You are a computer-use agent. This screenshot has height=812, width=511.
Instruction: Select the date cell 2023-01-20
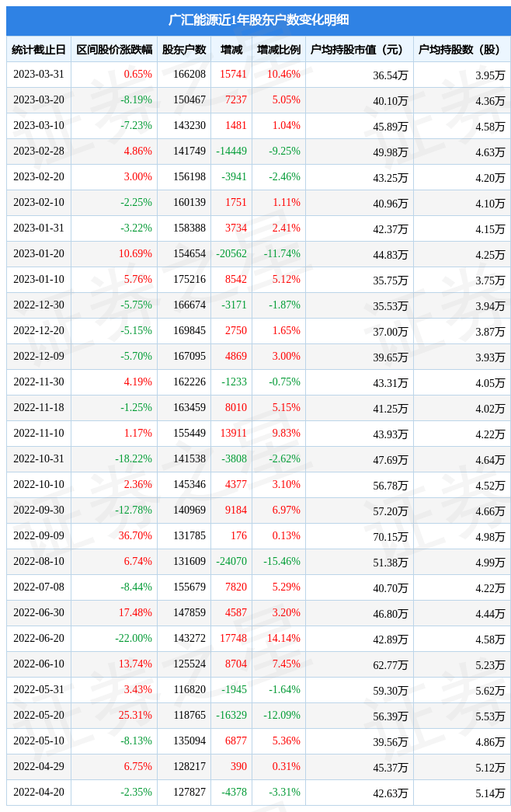pos(39,253)
